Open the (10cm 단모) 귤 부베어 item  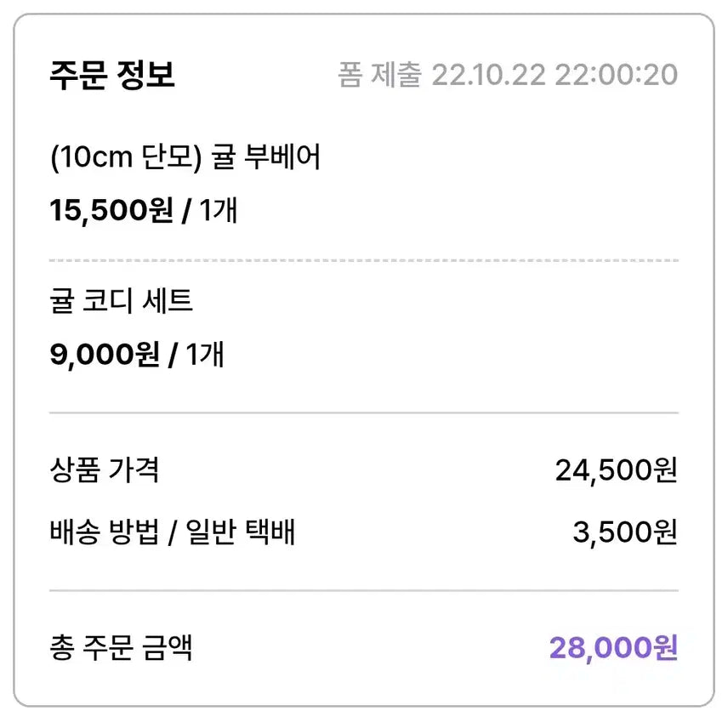click(185, 157)
